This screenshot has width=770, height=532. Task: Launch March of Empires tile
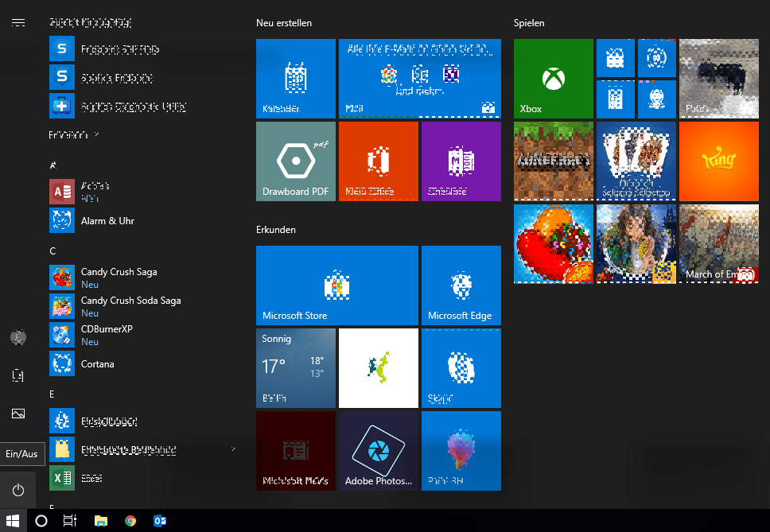pyautogui.click(x=719, y=244)
